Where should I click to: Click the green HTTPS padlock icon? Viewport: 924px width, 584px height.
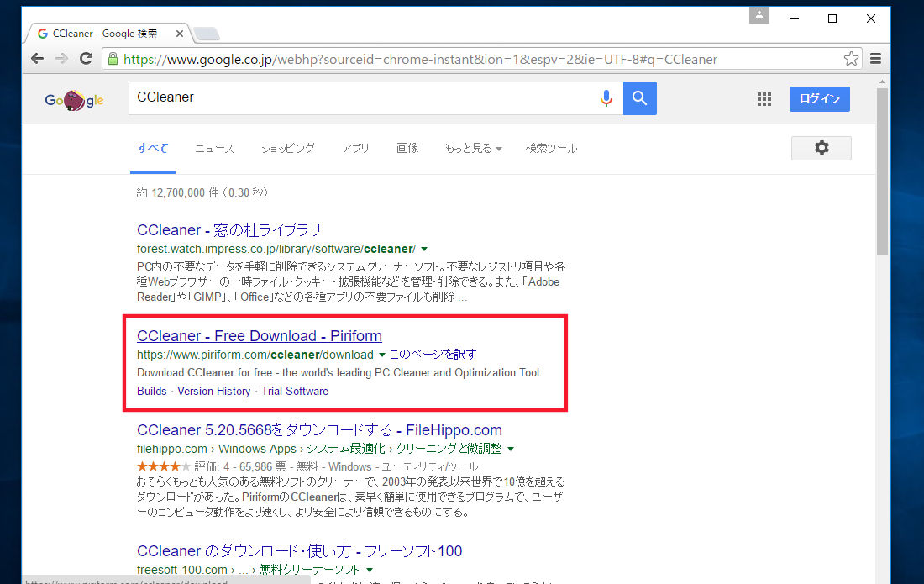coord(113,59)
